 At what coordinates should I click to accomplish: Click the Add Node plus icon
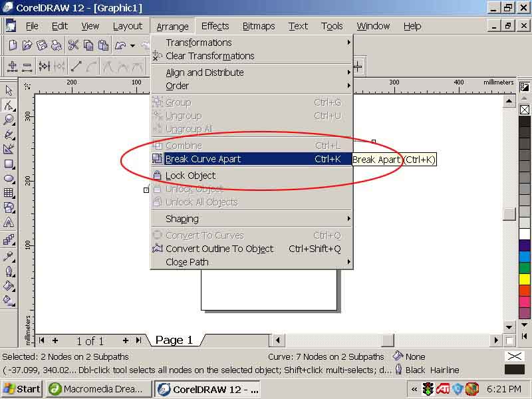click(x=13, y=66)
